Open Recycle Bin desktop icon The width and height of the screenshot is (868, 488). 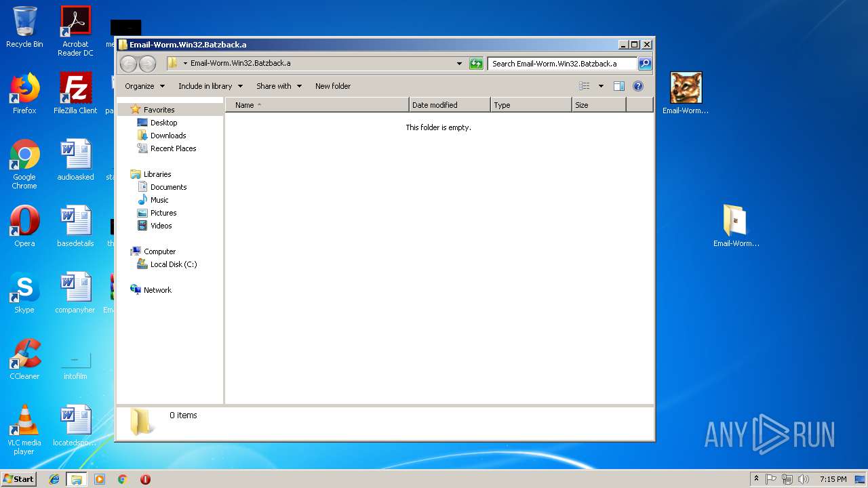coord(24,27)
